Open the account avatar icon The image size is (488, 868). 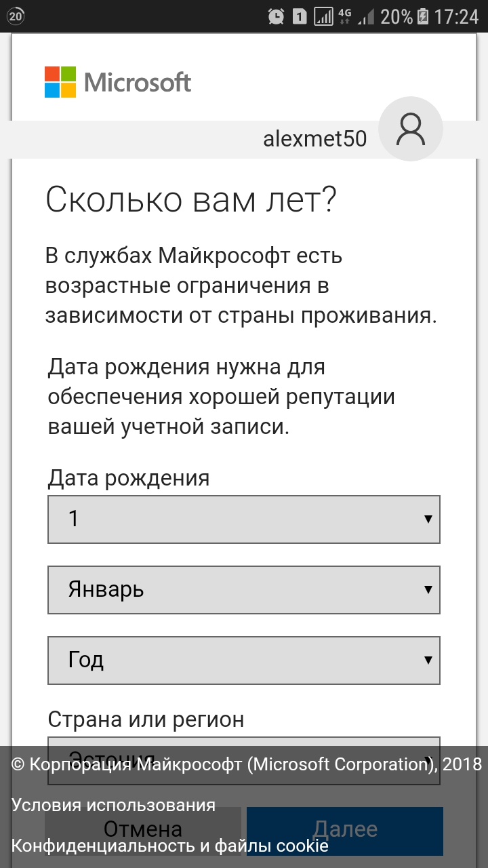(x=411, y=130)
